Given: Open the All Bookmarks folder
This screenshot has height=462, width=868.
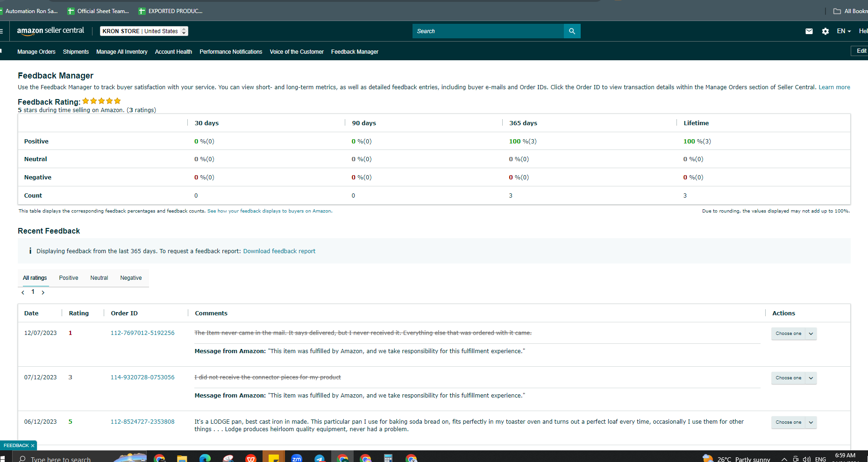Looking at the screenshot, I should coord(850,11).
